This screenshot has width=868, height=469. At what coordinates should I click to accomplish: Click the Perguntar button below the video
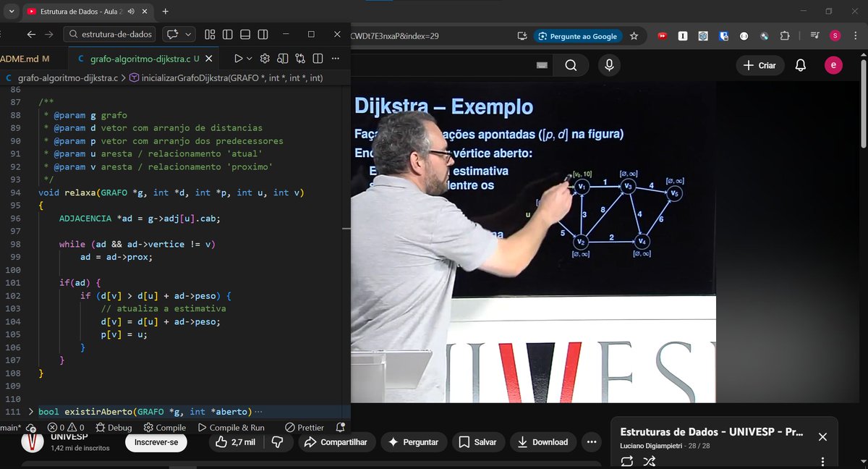414,442
